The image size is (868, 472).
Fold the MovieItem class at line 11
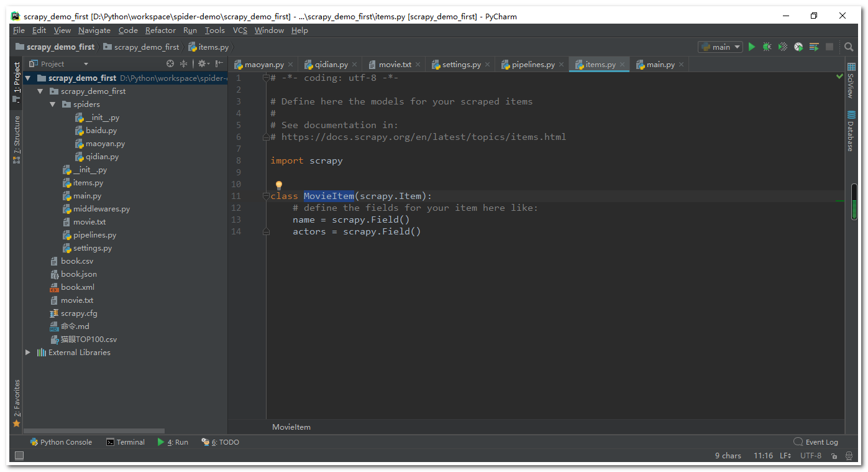point(266,196)
